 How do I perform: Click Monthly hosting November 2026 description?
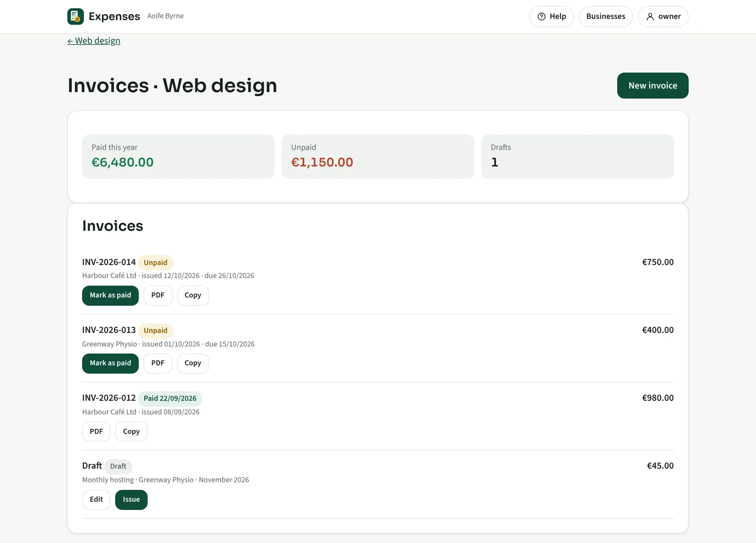[165, 480]
